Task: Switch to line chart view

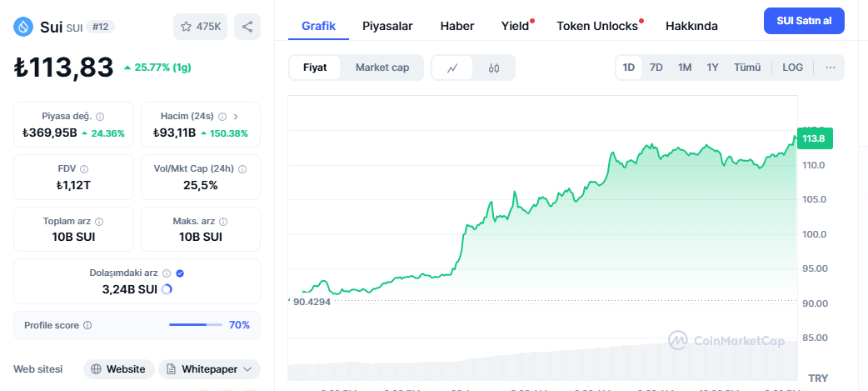Action: click(x=452, y=68)
